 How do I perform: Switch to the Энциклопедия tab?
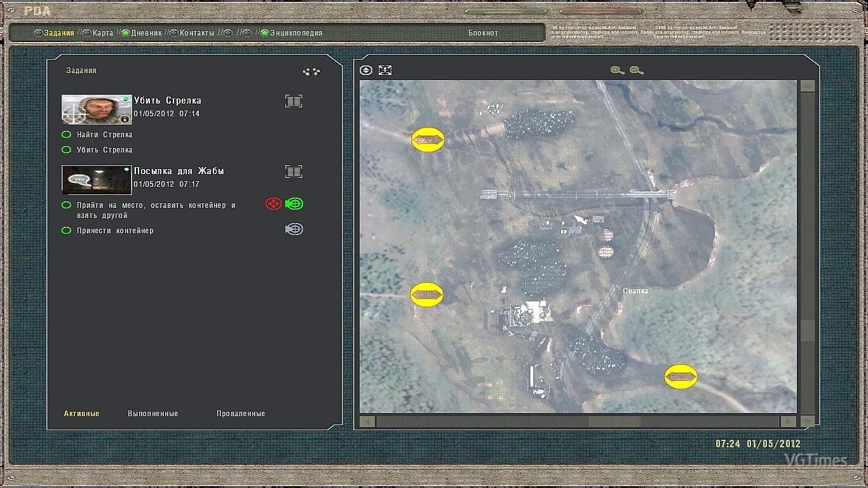point(296,33)
